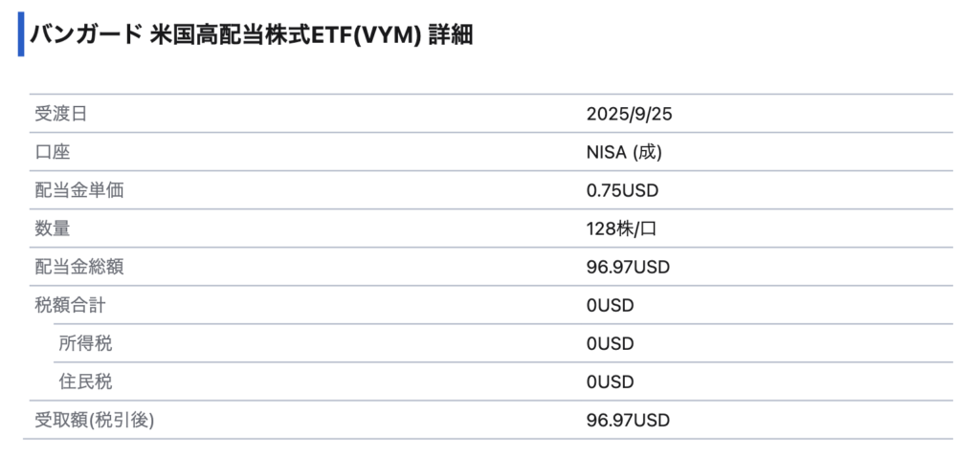Select the 数量 row label
The height and width of the screenshot is (457, 980).
52,228
